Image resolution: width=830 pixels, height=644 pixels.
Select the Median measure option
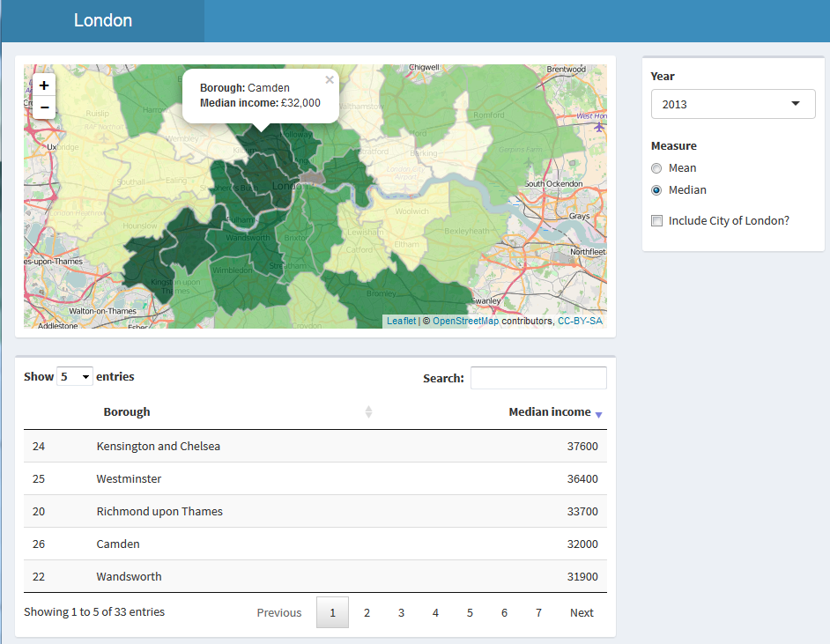[656, 190]
